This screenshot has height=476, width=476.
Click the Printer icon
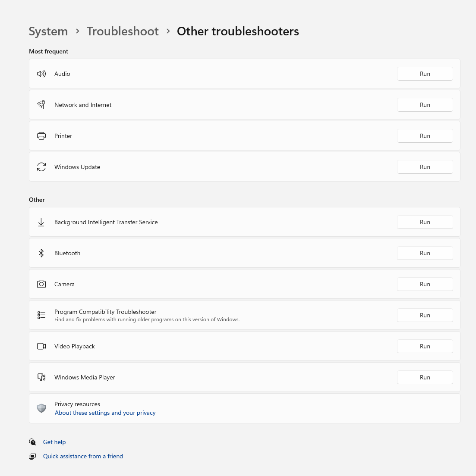point(41,136)
